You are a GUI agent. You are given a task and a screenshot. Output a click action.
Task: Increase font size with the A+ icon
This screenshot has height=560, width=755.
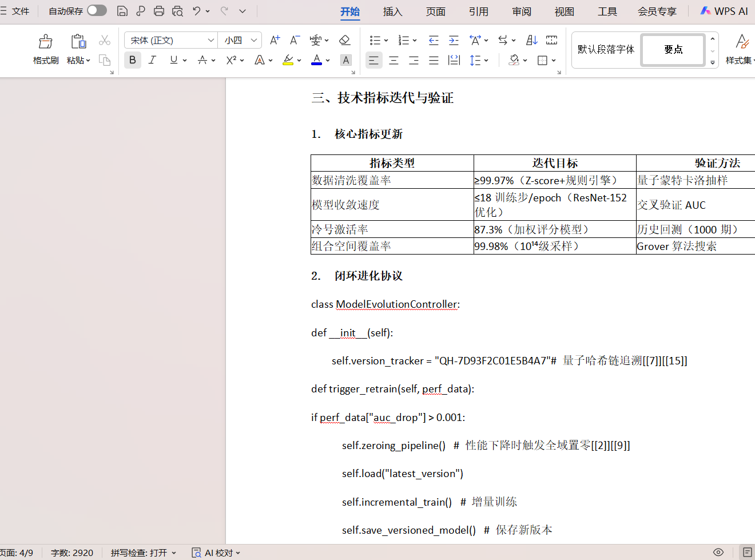pyautogui.click(x=275, y=40)
